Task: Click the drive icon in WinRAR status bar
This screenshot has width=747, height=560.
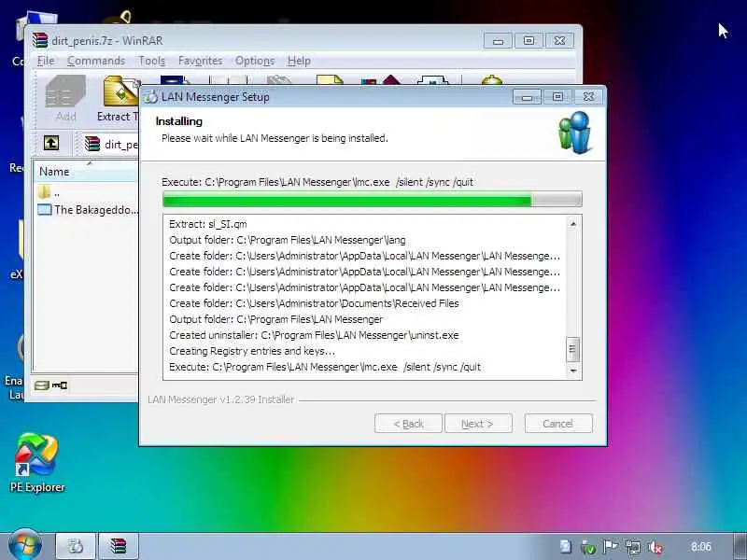Action: (42, 385)
